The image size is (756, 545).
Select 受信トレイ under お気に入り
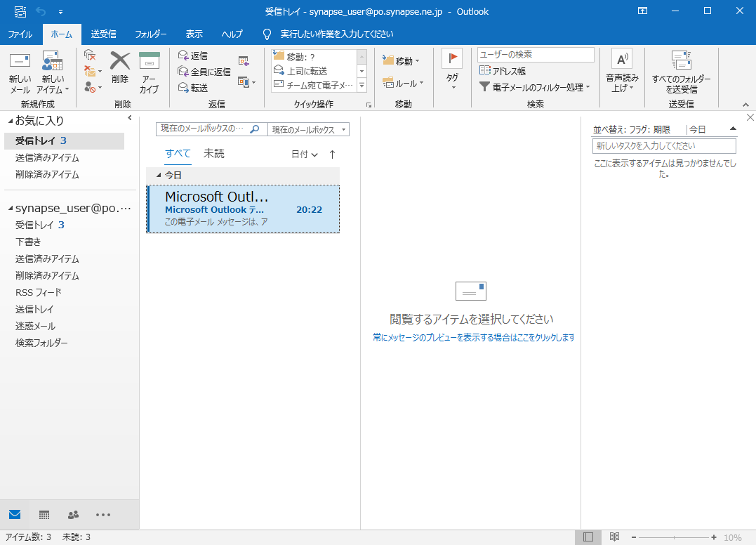[64, 141]
